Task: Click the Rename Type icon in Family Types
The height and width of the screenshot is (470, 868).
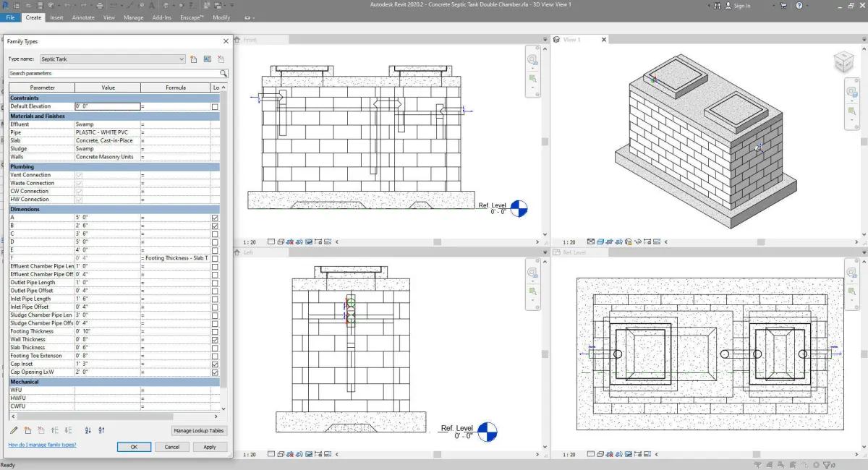Action: [x=207, y=59]
